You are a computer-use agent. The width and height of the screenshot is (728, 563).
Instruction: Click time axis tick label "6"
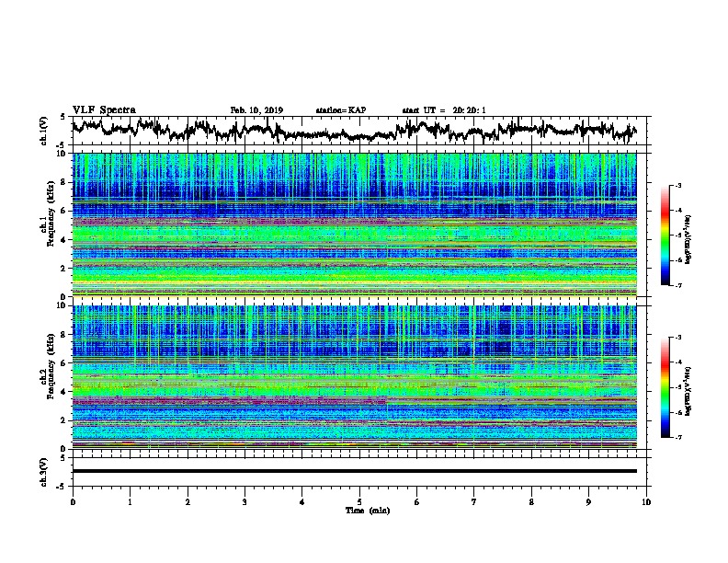pos(417,502)
